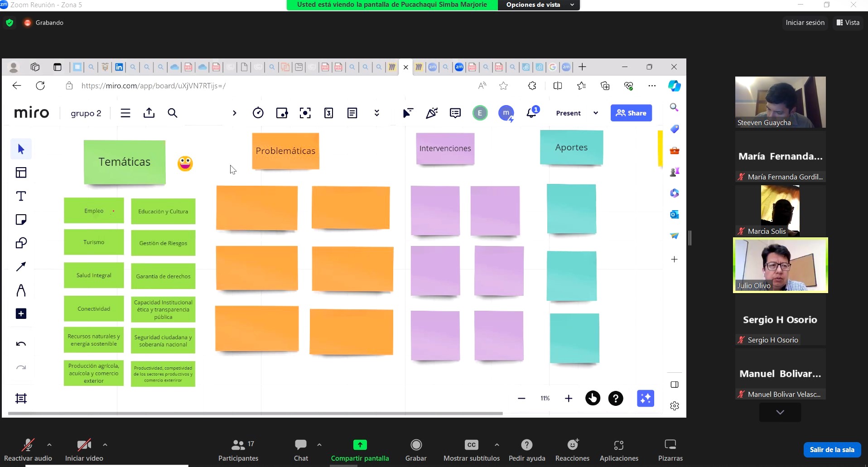Image resolution: width=868 pixels, height=467 pixels.
Task: Click the blue Share button in Miro
Action: [x=631, y=113]
